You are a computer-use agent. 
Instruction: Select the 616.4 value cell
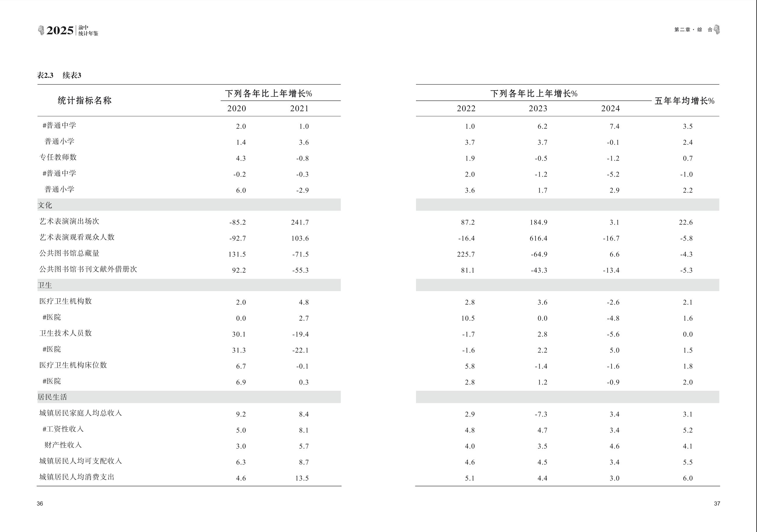(538, 239)
